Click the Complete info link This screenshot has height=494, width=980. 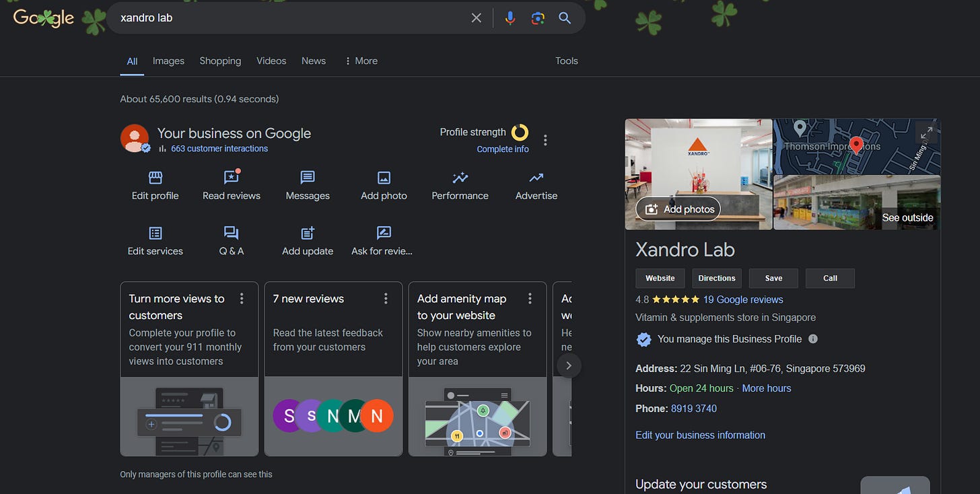tap(503, 149)
